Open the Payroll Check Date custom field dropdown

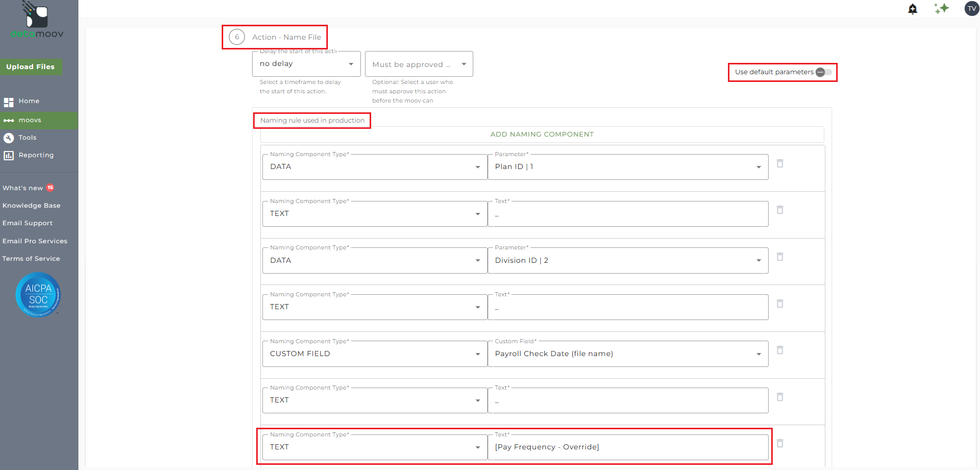point(627,354)
